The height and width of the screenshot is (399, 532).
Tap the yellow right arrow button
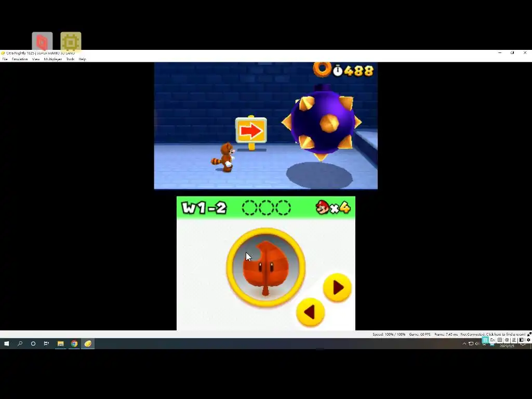(x=337, y=288)
